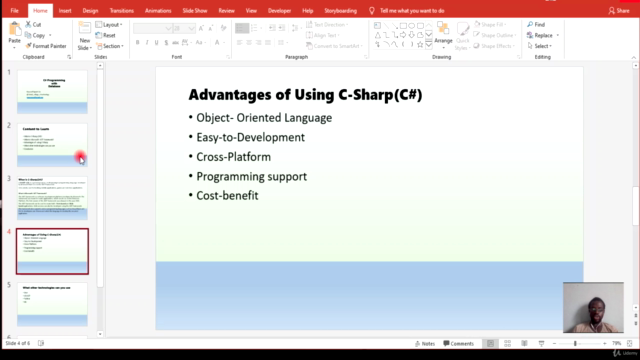Toggle right text alignment
Image resolution: width=640 pixels, height=360 pixels.
(258, 42)
